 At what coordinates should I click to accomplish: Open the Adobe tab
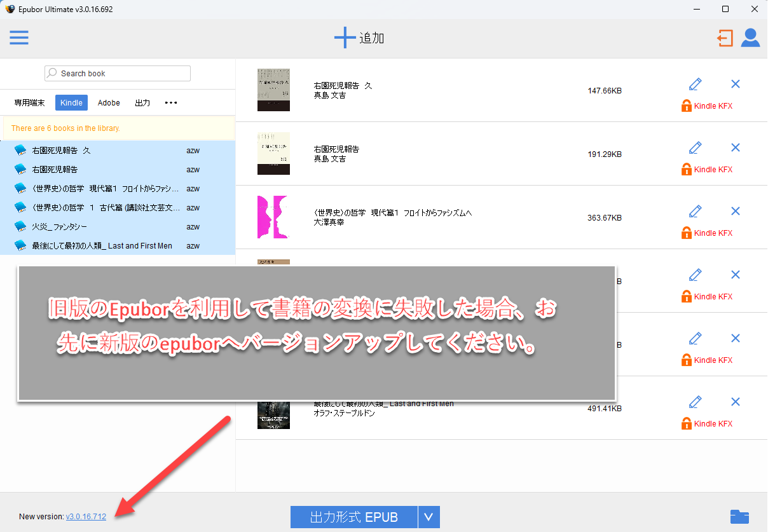tap(109, 103)
